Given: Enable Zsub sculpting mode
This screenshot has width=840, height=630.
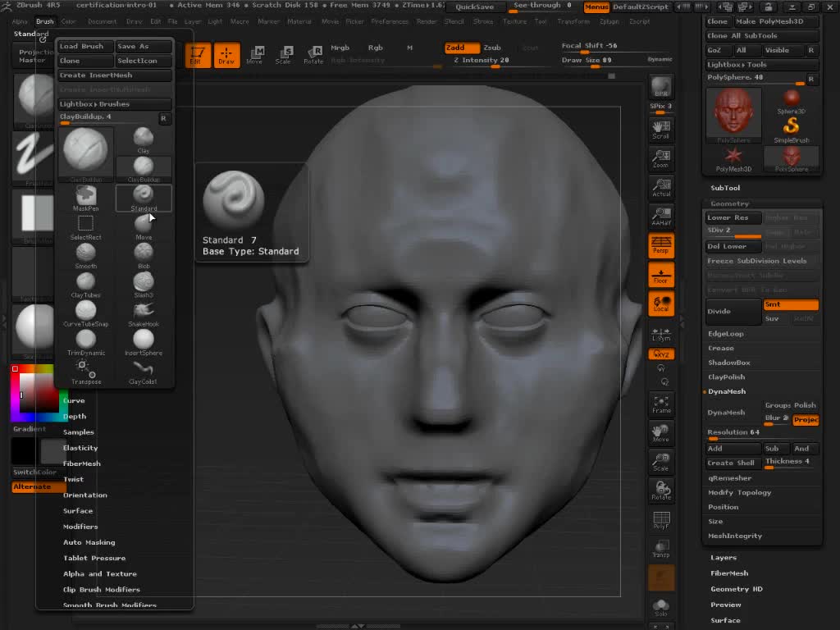Looking at the screenshot, I should point(493,48).
